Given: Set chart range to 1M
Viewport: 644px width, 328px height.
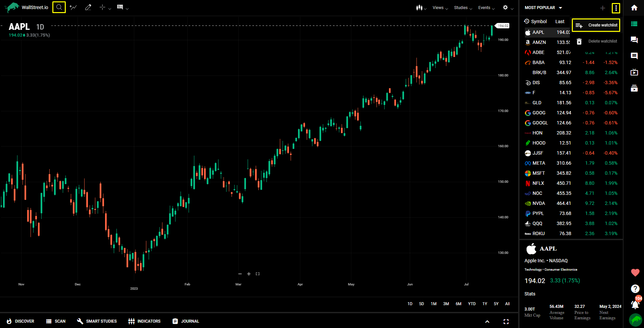Looking at the screenshot, I should [434, 304].
